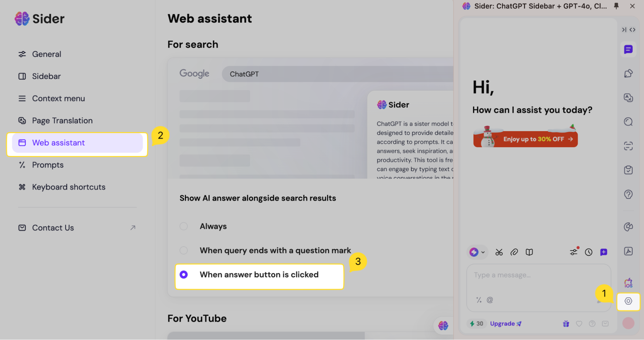Screen dimensions: 644x340
Task: Click the ChatGPT search box in preview
Action: (x=338, y=74)
